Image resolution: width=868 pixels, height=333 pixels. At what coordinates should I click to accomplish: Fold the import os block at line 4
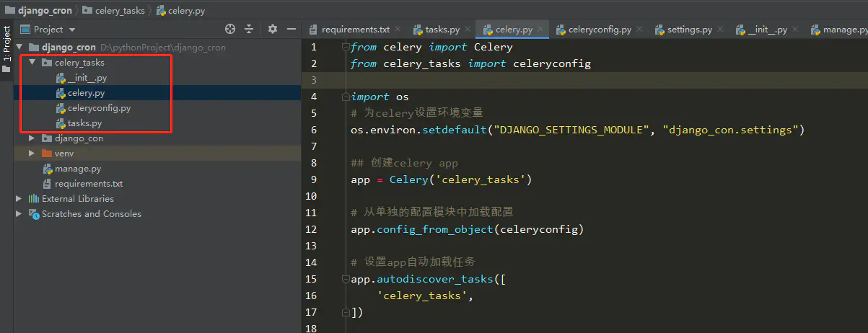346,97
